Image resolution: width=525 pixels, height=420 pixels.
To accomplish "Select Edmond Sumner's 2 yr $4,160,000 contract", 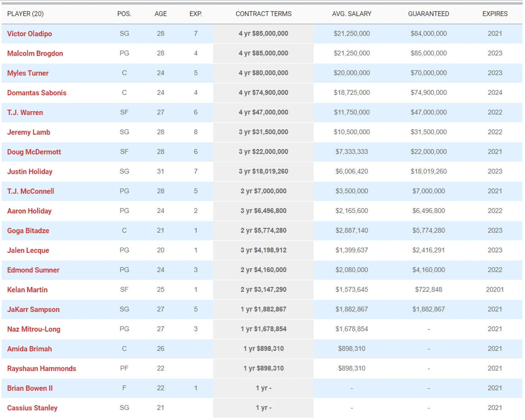I will coord(264,270).
